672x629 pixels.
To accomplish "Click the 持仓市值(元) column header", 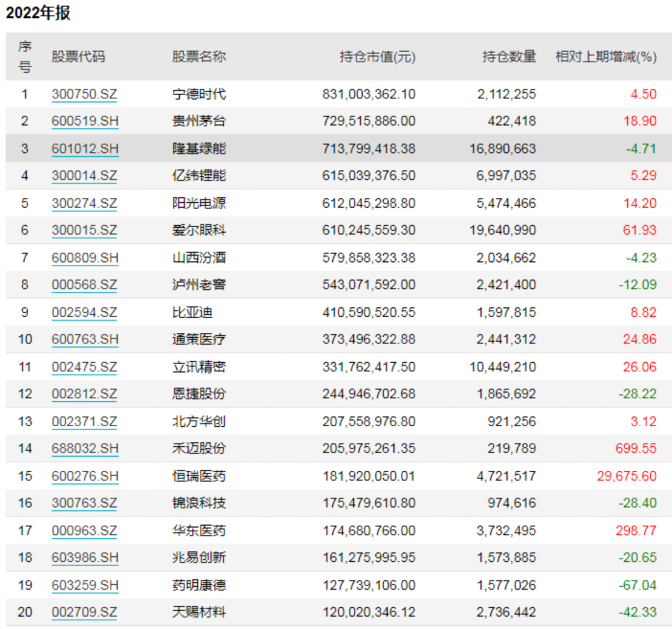I will pos(378,57).
